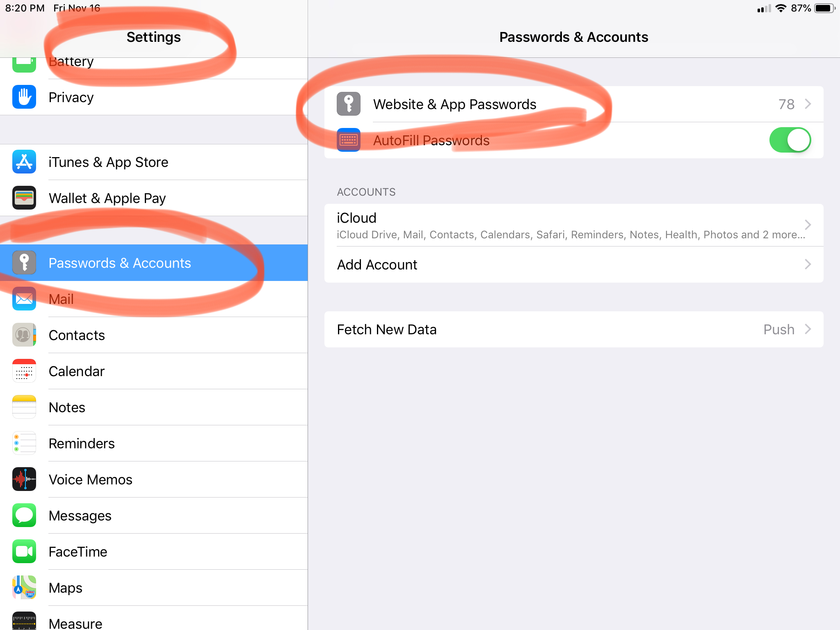Select the Contacts icon in sidebar
840x630 pixels.
[x=24, y=335]
